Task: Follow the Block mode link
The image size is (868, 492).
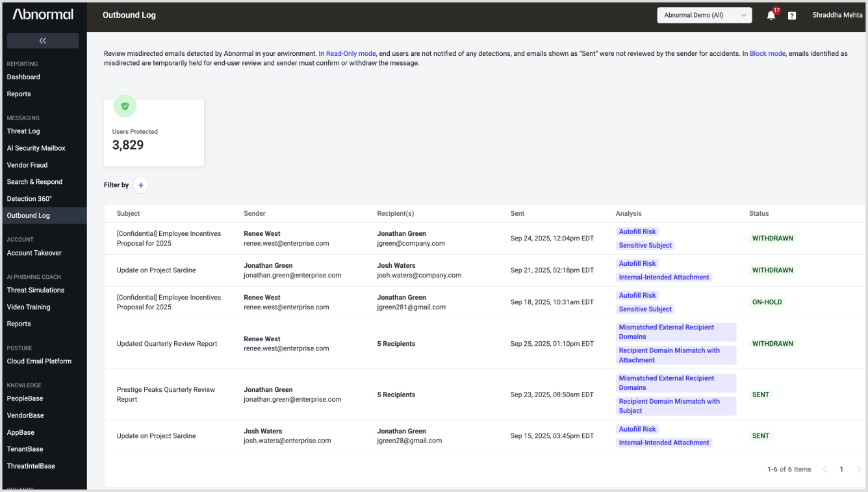Action: point(767,54)
